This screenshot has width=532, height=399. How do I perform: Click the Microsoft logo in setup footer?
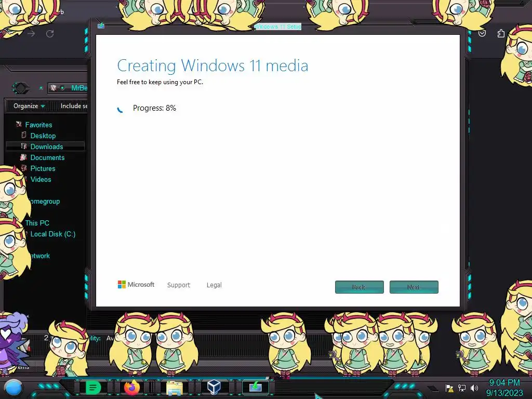coord(136,284)
